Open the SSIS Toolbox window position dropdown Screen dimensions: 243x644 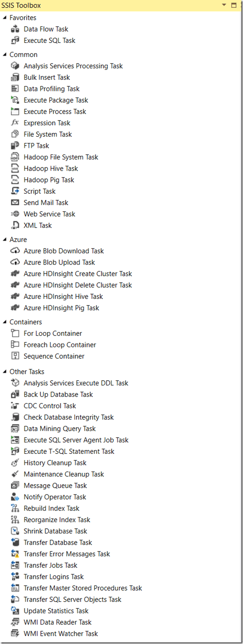[224, 5]
